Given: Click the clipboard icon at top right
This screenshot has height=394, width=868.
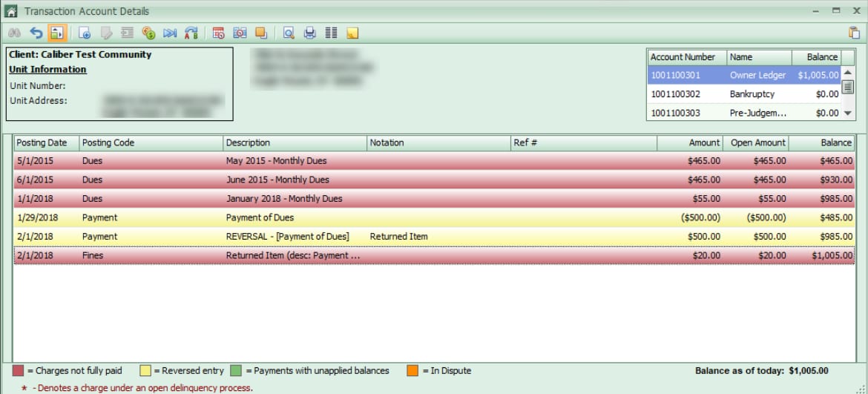Looking at the screenshot, I should [x=854, y=33].
